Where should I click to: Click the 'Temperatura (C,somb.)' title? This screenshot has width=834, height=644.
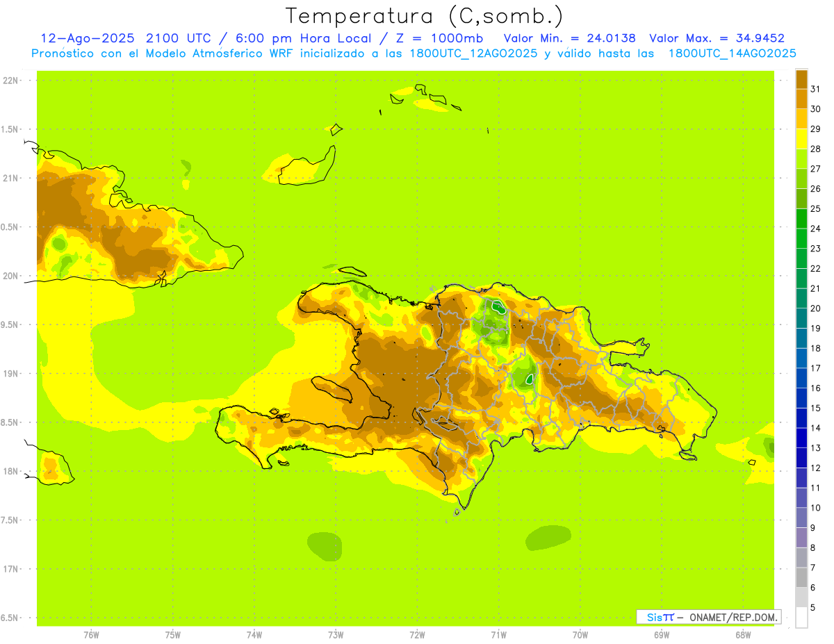click(425, 16)
